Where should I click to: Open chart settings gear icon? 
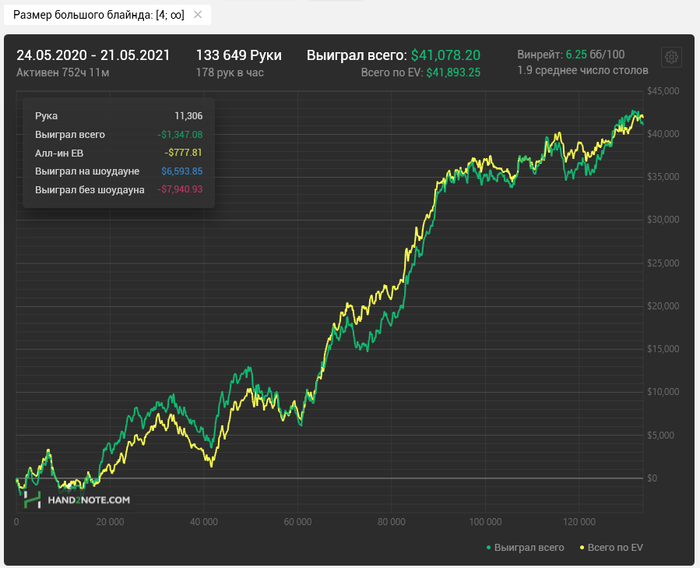[670, 58]
